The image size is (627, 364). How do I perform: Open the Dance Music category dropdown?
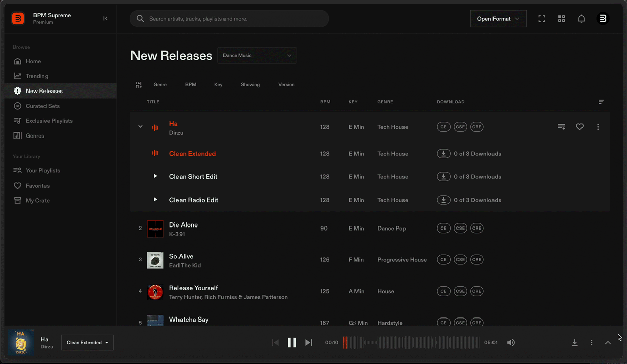tap(257, 55)
